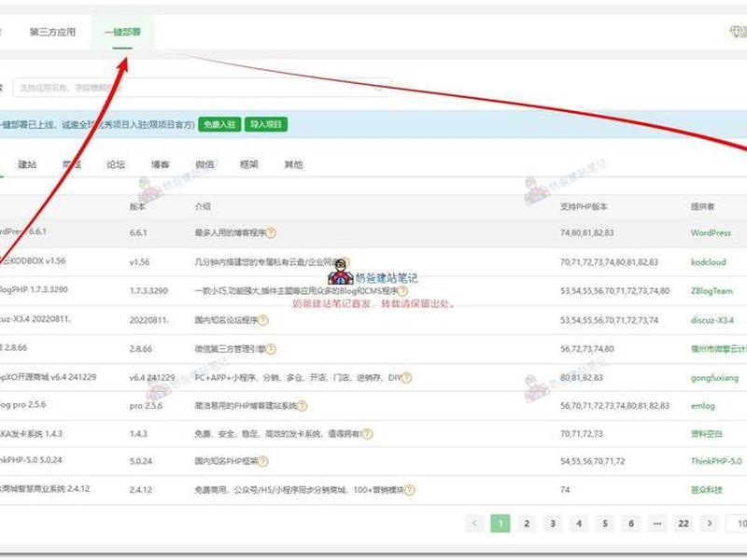Click the 版本 column header
This screenshot has height=560, width=747.
[x=137, y=206]
